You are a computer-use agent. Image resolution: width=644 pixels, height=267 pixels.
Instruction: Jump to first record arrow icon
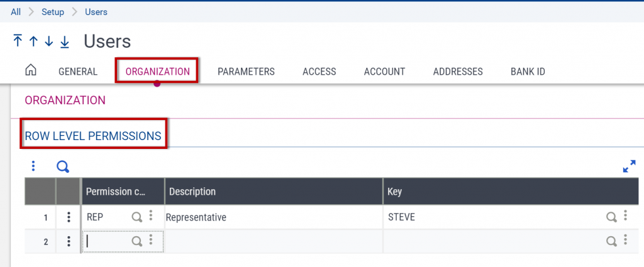point(18,41)
